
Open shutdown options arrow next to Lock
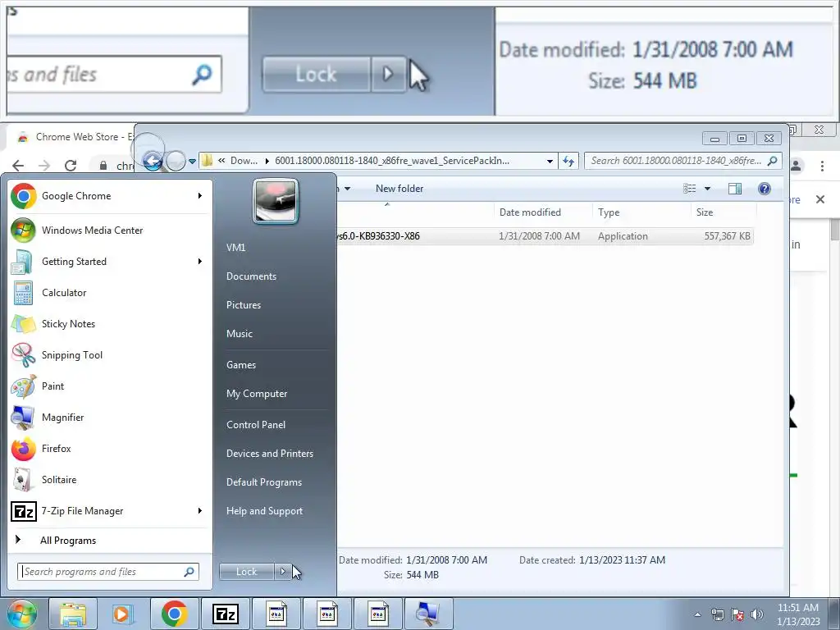[283, 572]
